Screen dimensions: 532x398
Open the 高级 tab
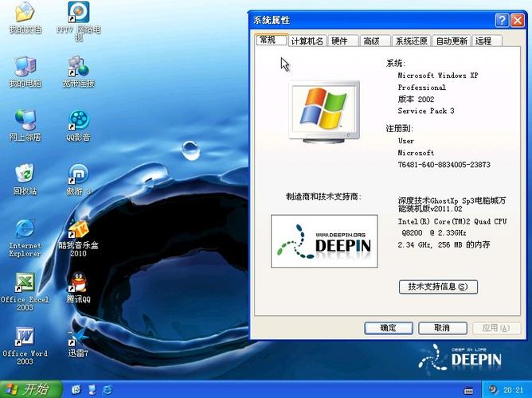point(374,41)
